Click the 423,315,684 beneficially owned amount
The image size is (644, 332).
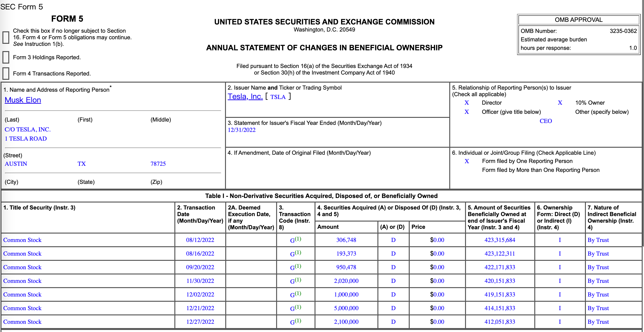click(500, 240)
